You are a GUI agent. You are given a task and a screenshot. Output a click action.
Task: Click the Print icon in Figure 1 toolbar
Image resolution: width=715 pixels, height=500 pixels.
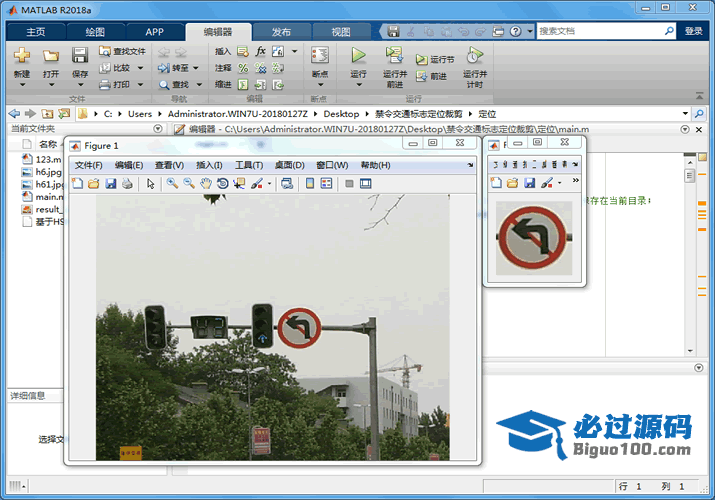[127, 183]
